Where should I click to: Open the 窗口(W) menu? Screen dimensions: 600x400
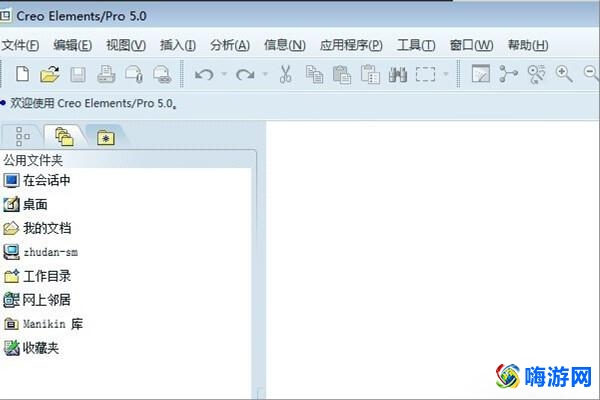[x=471, y=46]
